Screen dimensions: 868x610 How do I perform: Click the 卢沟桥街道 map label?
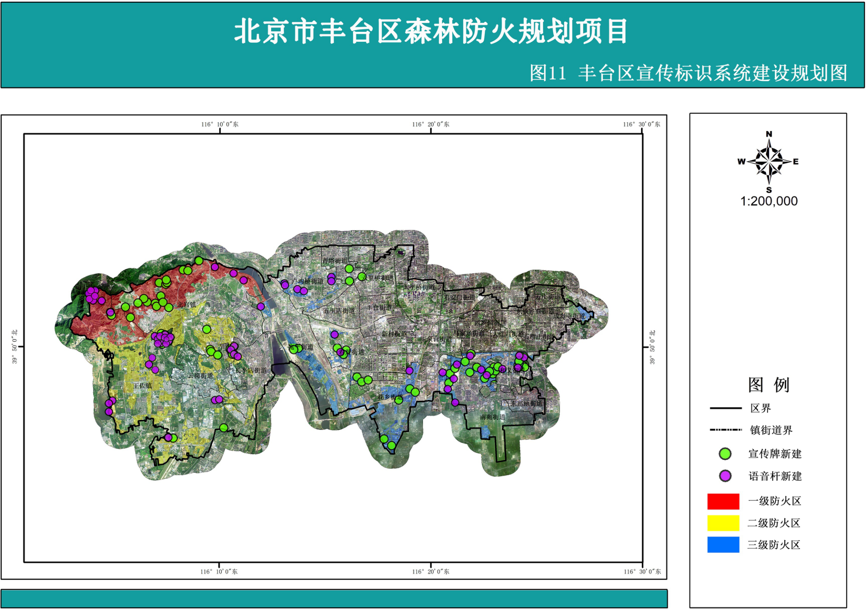(308, 281)
